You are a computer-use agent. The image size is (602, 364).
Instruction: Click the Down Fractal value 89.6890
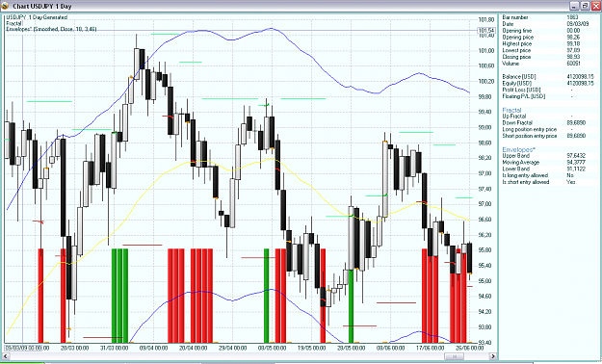coord(576,123)
